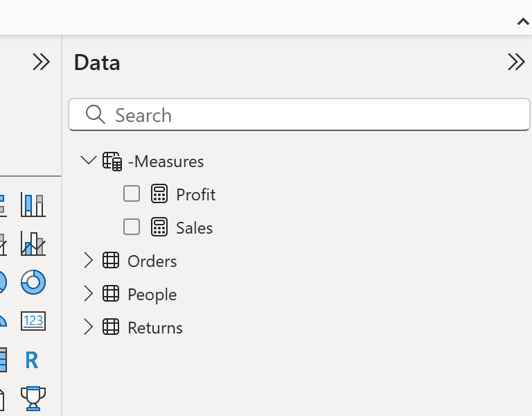Viewport: 532px width, 416px height.
Task: Expand the Orders table
Action: click(88, 261)
